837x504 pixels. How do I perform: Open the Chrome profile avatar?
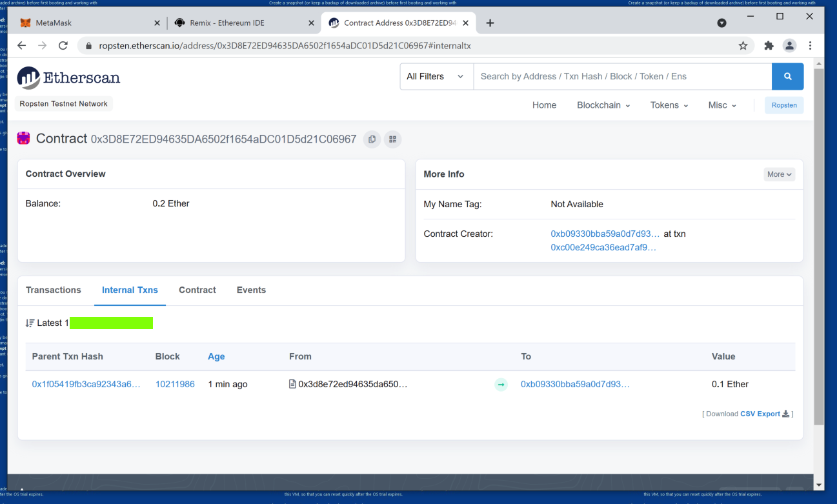click(789, 46)
